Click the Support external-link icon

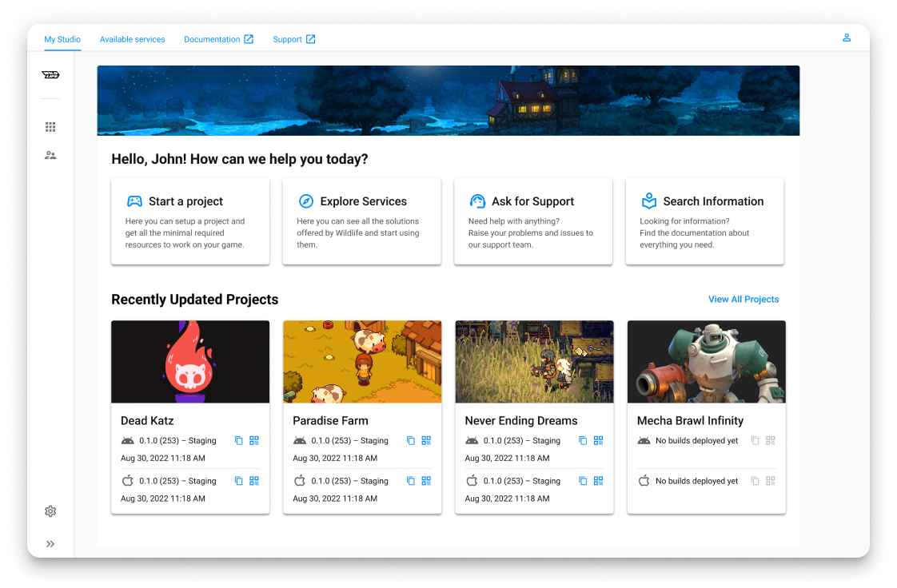[x=311, y=39]
